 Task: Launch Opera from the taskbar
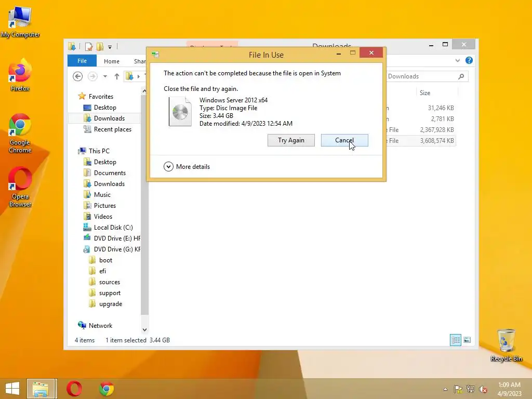[x=74, y=389]
